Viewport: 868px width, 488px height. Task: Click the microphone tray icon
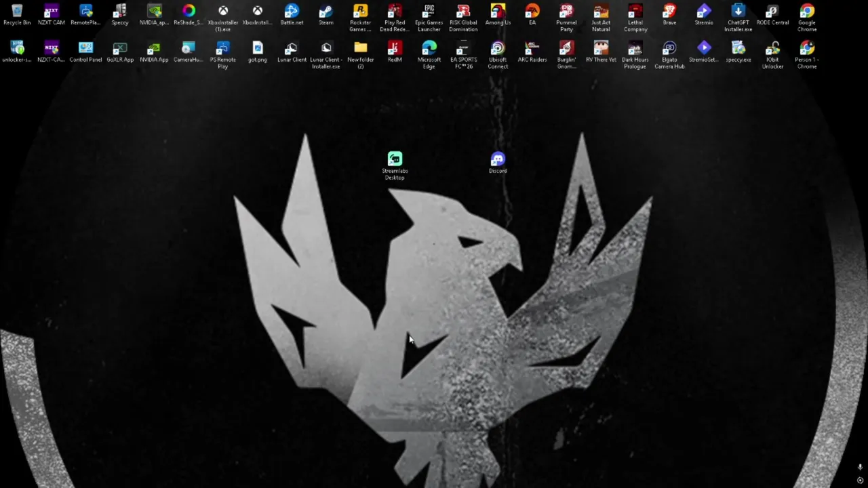[860, 468]
